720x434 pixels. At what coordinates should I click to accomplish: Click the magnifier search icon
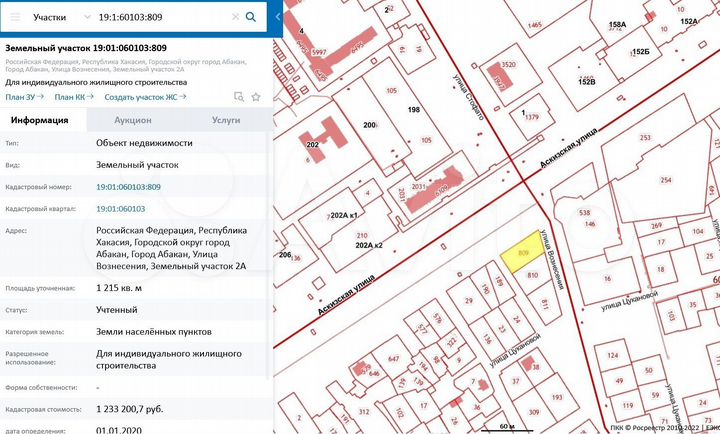(x=251, y=17)
